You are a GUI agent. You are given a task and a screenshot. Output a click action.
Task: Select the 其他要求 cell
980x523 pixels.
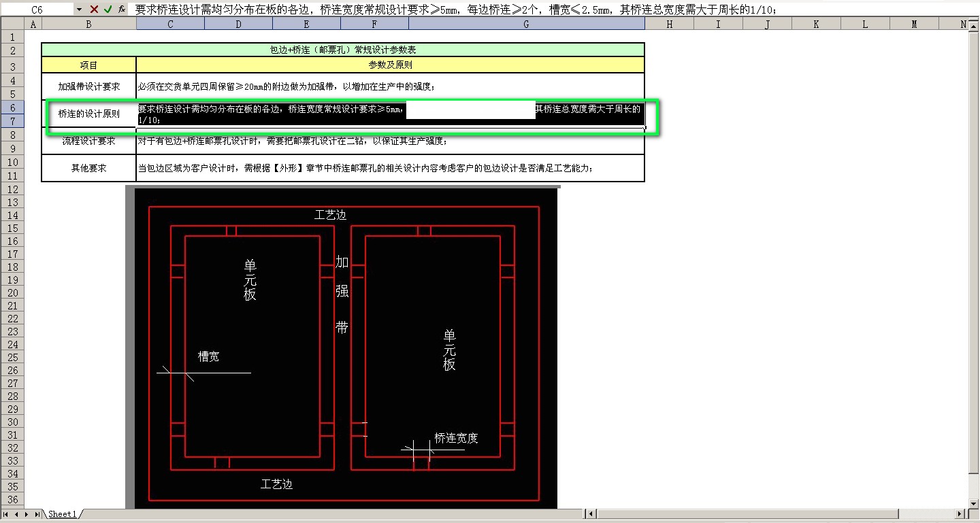[89, 168]
